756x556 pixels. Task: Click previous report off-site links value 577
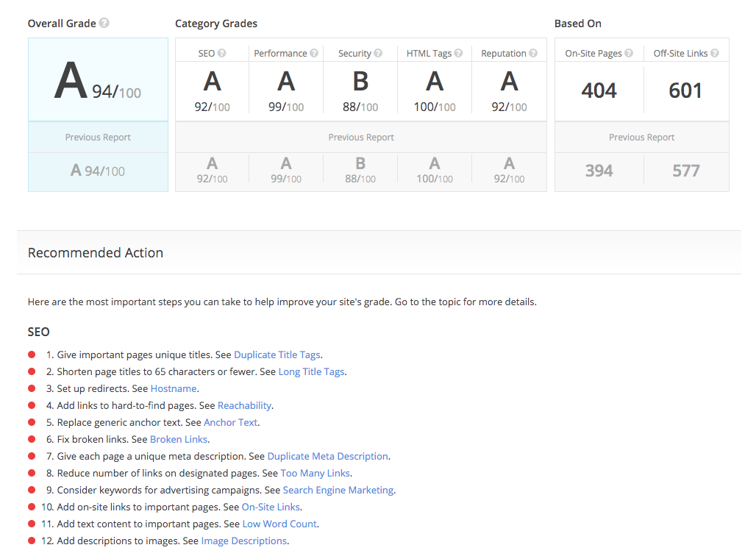[x=685, y=171]
